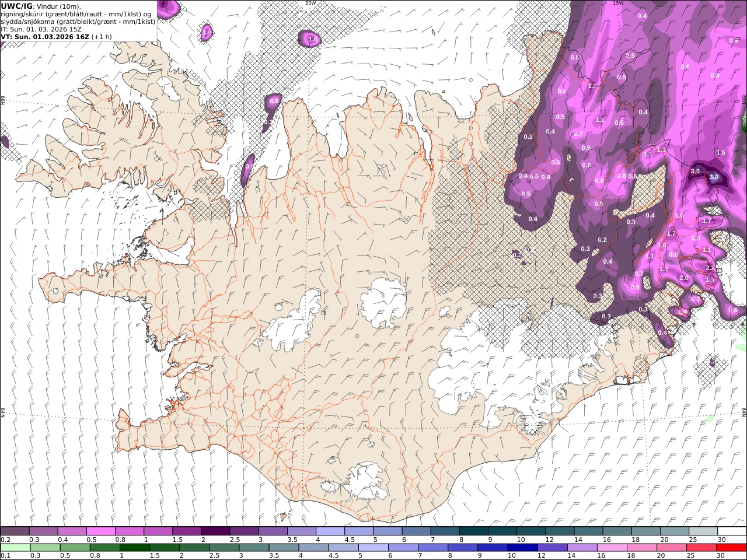The image size is (747, 560).
Task: Click the 'UWC/IG: Vindur (10m)' title text
Action: coord(40,6)
